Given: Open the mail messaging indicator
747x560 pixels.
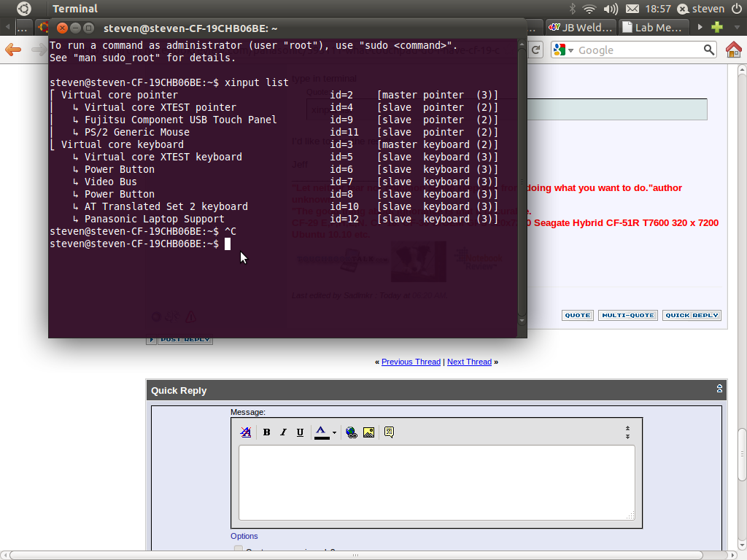Looking at the screenshot, I should click(x=632, y=9).
